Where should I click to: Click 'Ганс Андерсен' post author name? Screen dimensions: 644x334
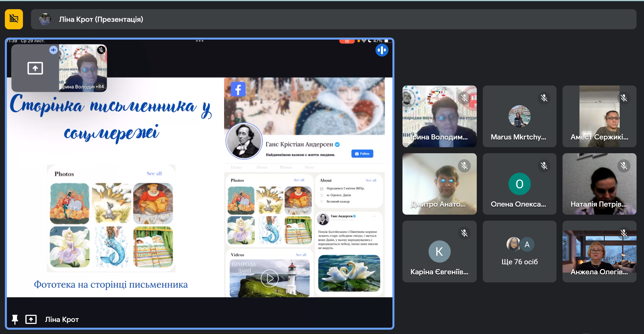tap(341, 216)
